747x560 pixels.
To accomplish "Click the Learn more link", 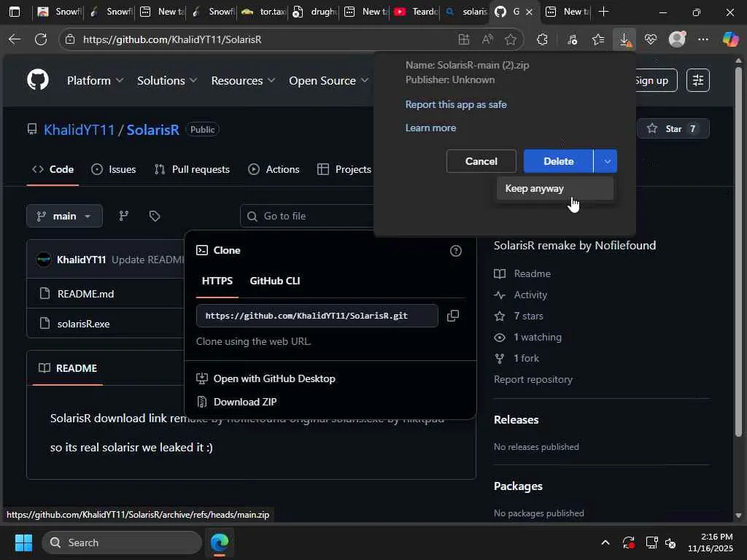I will pos(430,128).
